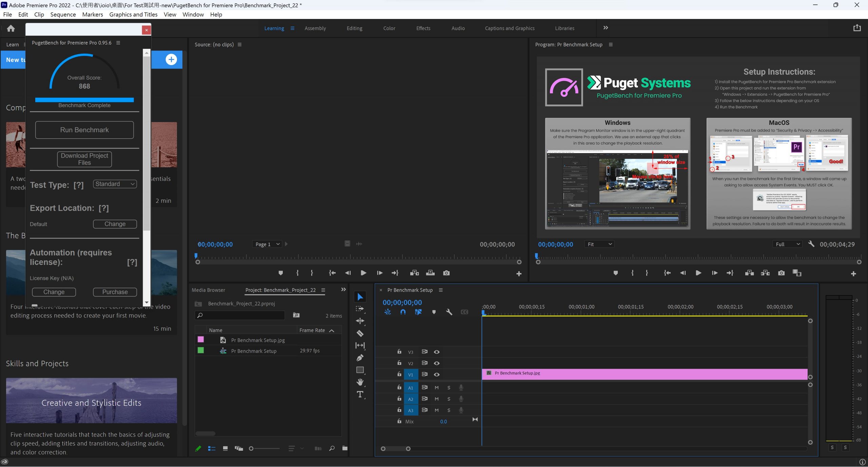This screenshot has width=868, height=467.
Task: Open Project panel hamburger menu
Action: pos(323,290)
